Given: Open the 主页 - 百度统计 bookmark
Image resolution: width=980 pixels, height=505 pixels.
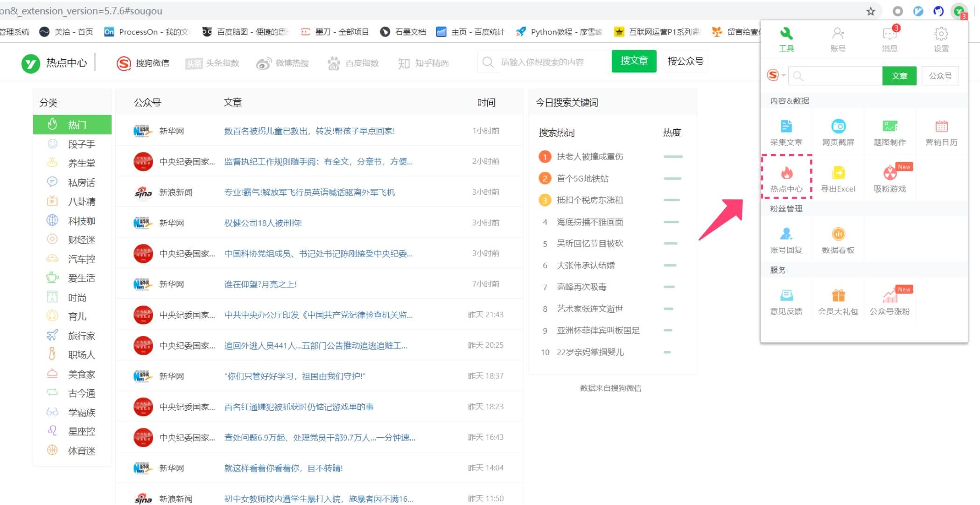Looking at the screenshot, I should pyautogui.click(x=470, y=32).
